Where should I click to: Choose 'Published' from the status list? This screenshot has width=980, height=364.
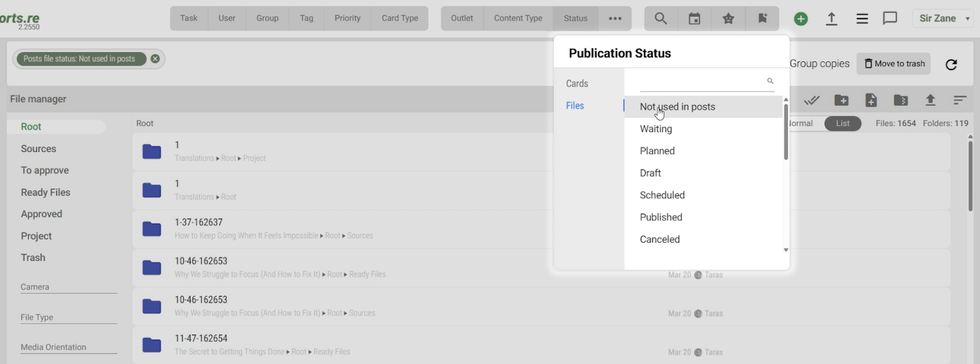coord(661,217)
